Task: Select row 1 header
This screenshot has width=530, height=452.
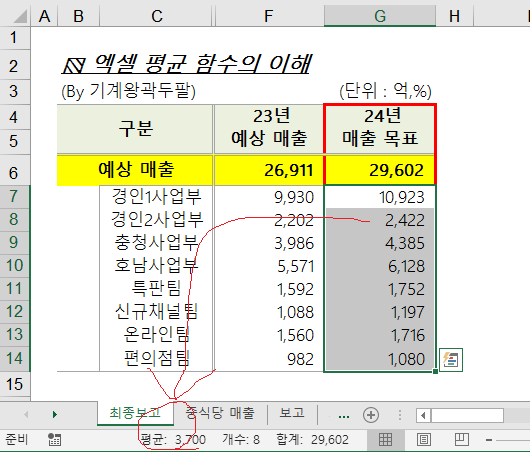Action: pyautogui.click(x=15, y=38)
